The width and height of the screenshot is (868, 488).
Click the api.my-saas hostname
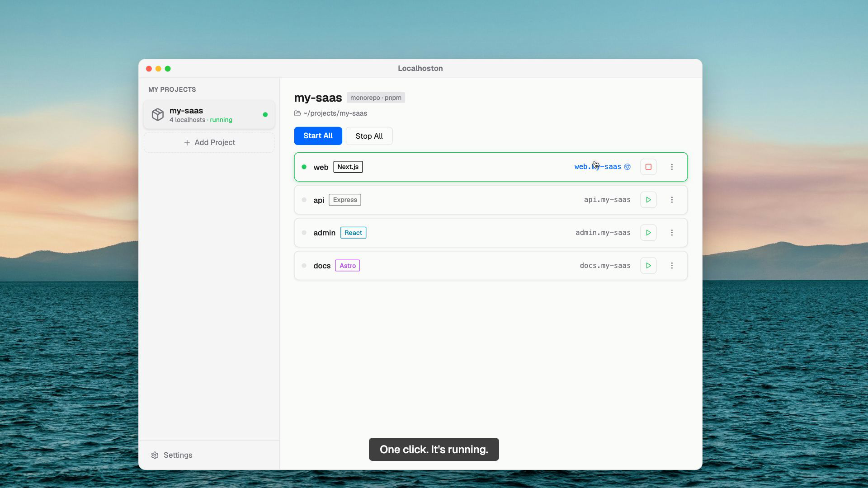[607, 200]
